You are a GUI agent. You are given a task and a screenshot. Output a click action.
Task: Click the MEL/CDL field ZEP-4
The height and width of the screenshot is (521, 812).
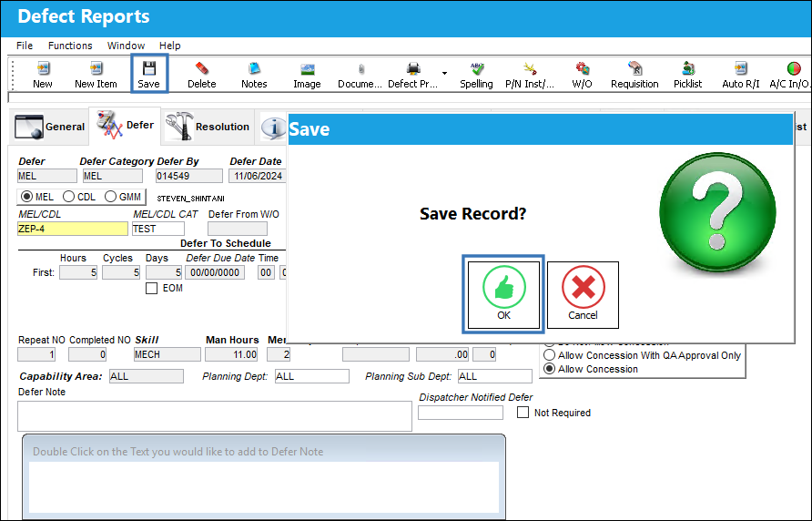pos(73,229)
